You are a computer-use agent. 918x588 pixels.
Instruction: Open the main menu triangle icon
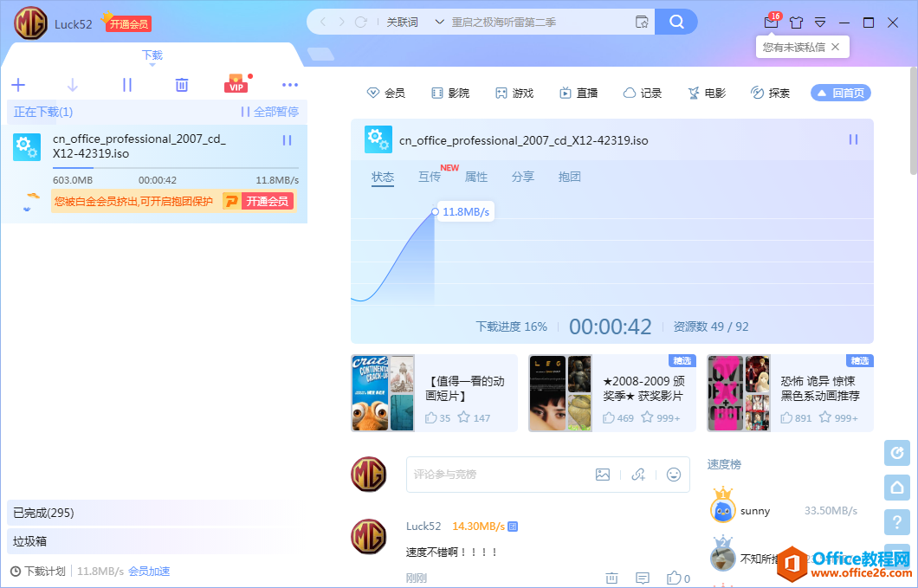pyautogui.click(x=819, y=22)
